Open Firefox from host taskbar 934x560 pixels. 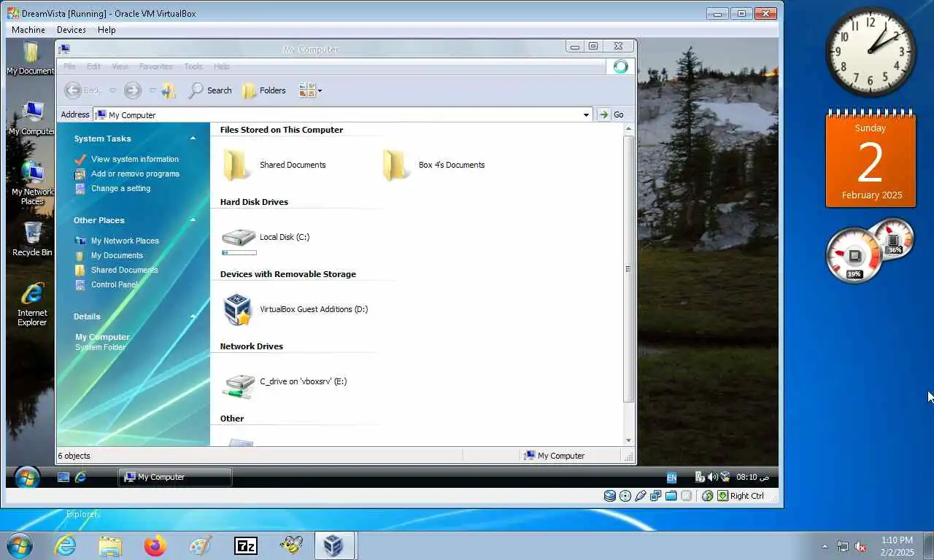click(155, 545)
